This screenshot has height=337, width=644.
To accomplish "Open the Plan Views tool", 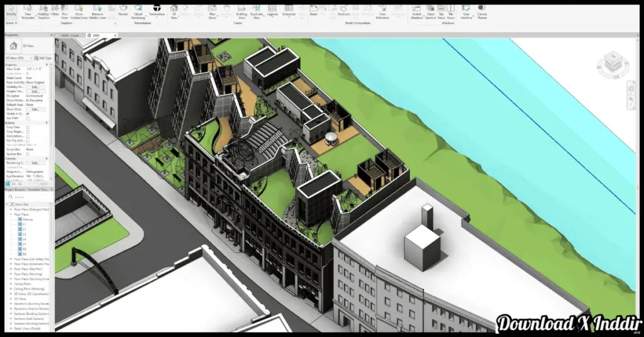I will 212,13.
